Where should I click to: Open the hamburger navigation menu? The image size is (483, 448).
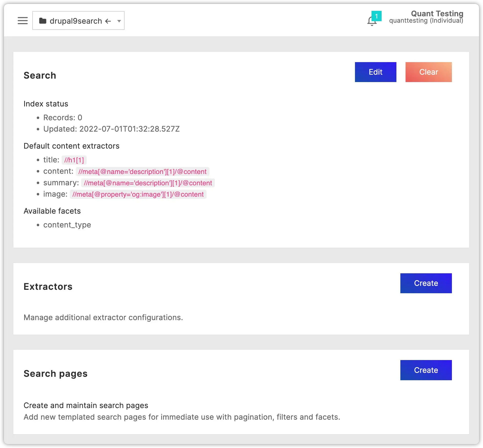22,20
